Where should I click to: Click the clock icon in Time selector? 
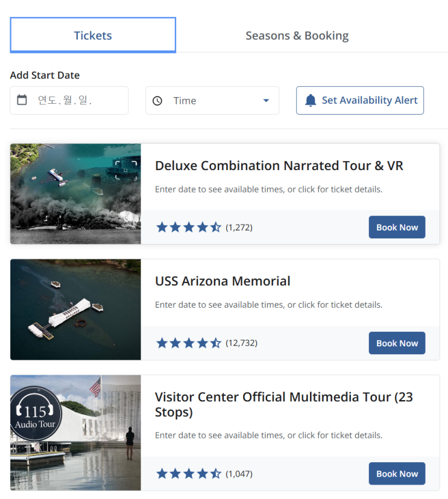(x=157, y=101)
